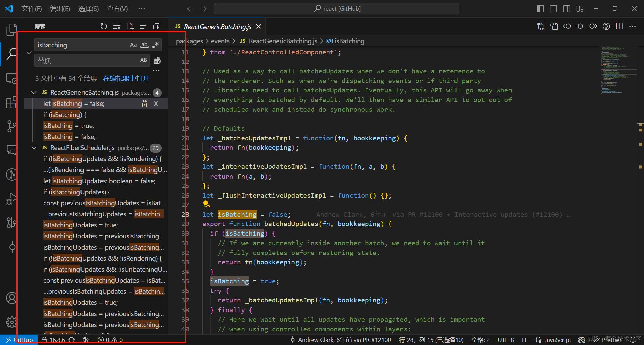Clear all search results

point(117,26)
